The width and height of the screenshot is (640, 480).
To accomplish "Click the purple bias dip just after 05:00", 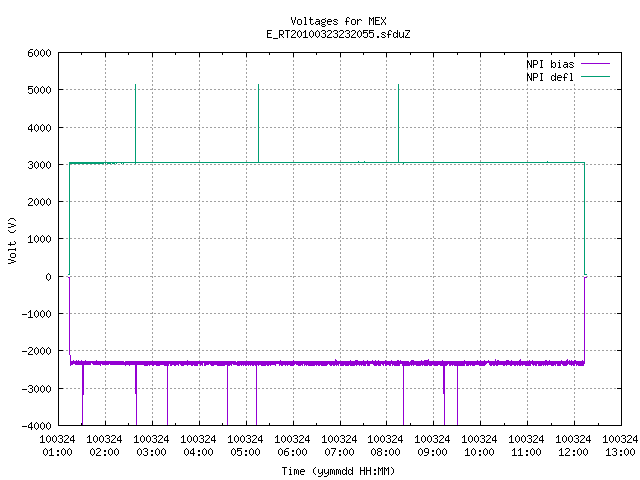I will click(256, 394).
